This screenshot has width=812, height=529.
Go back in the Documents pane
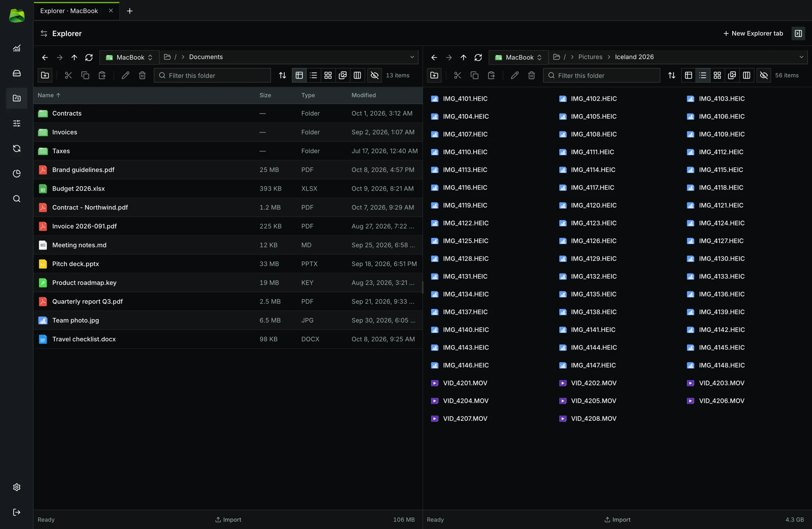coord(45,57)
